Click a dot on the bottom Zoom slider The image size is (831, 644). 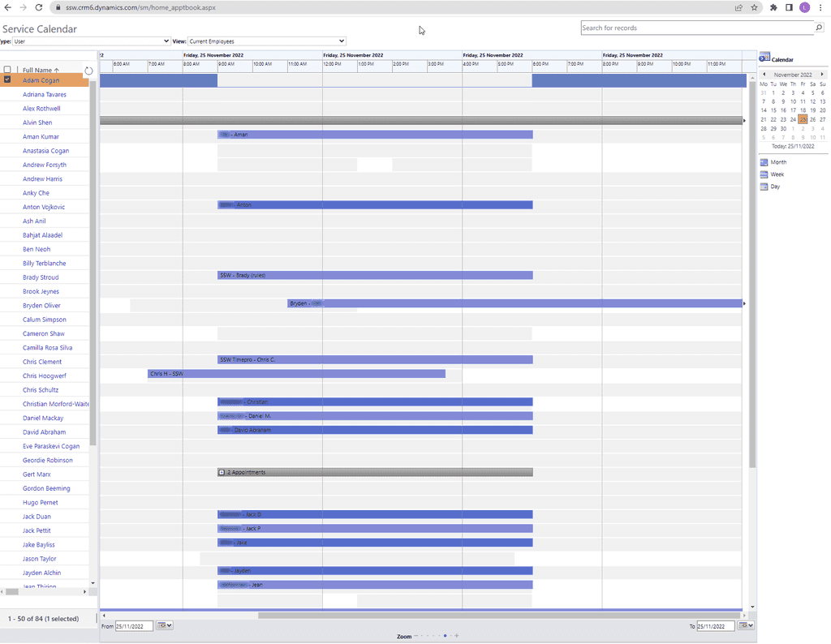(445, 636)
